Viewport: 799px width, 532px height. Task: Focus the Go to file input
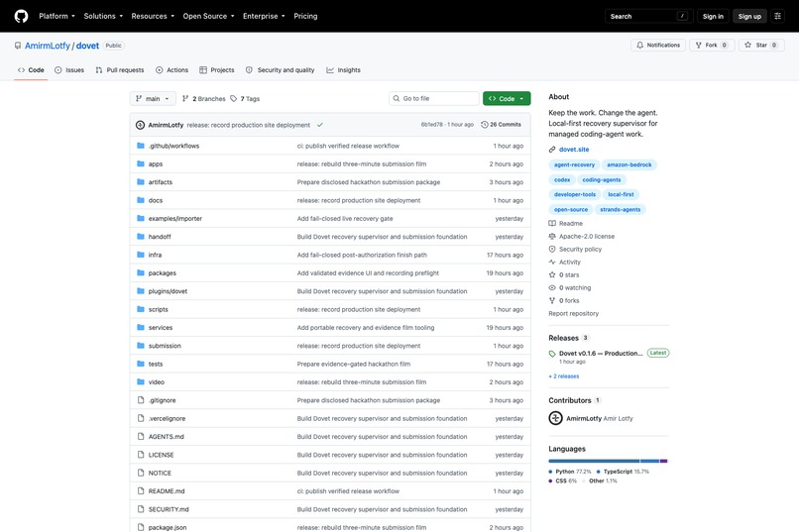click(434, 99)
